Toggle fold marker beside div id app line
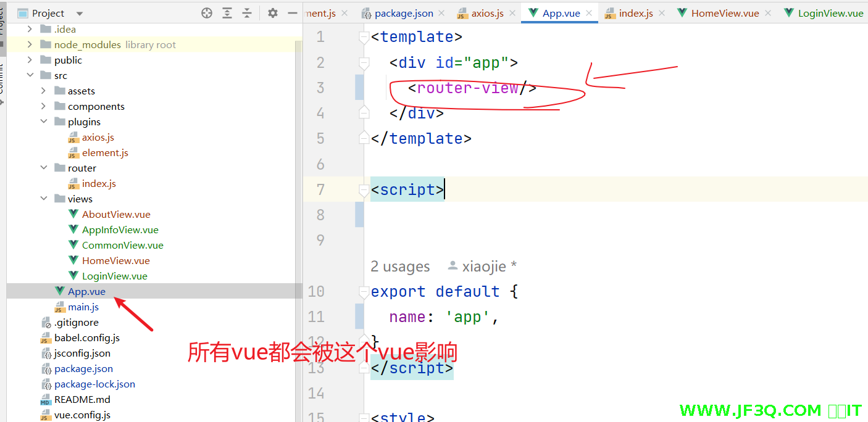This screenshot has width=868, height=422. (x=364, y=63)
